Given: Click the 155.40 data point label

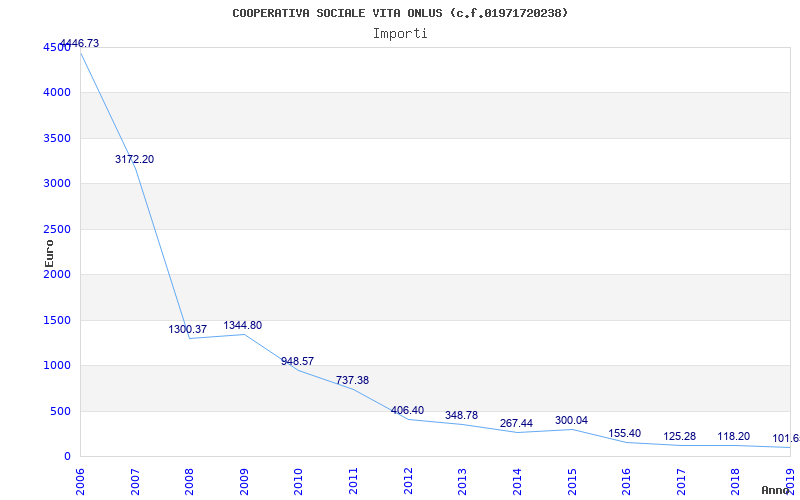Looking at the screenshot, I should coord(625,433).
